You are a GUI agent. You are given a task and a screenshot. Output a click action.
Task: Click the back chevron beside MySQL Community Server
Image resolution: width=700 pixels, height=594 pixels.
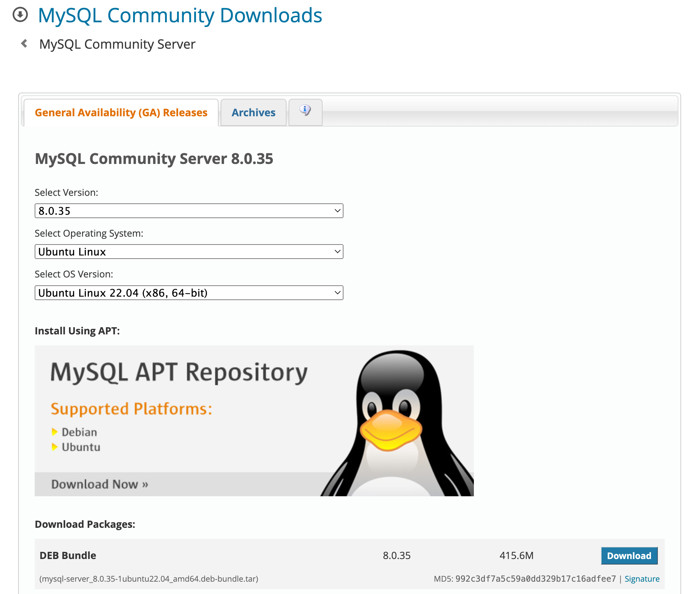24,44
